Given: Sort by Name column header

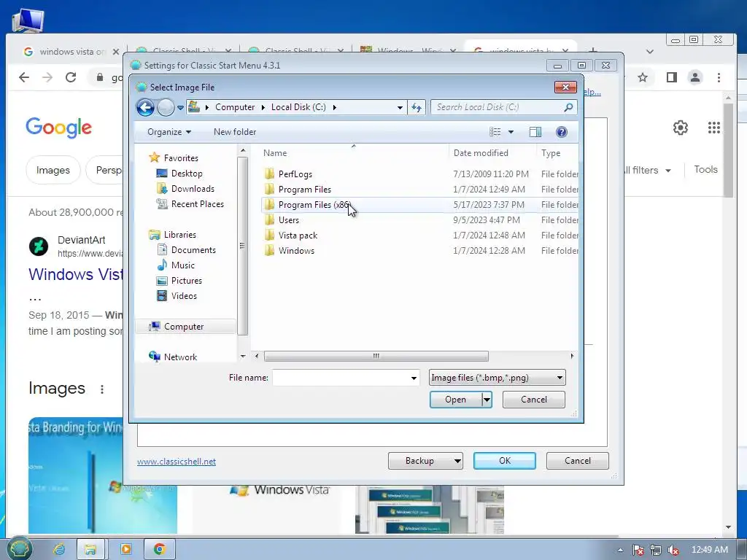Looking at the screenshot, I should [275, 153].
